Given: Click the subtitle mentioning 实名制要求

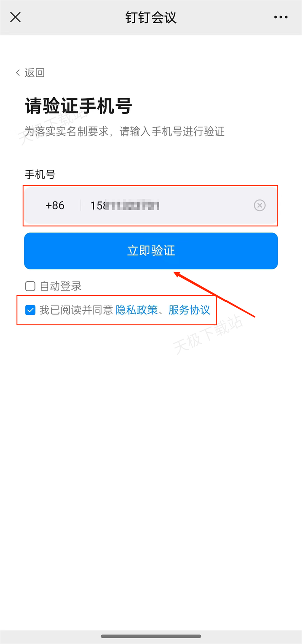Looking at the screenshot, I should coord(125,132).
